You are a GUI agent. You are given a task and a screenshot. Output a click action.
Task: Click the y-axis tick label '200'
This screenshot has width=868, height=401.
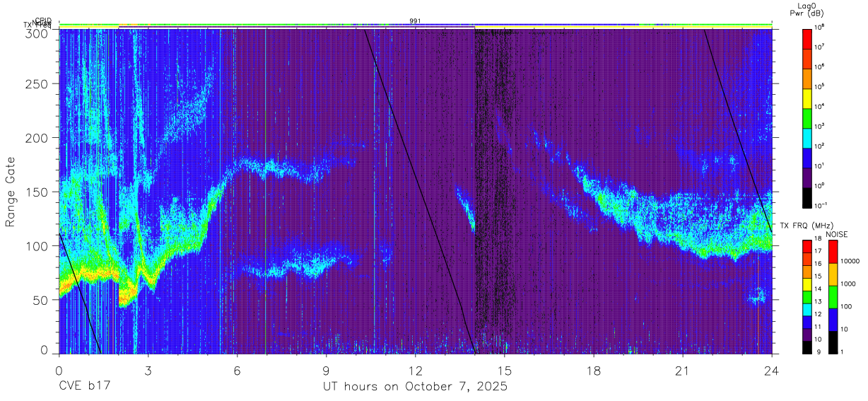[x=37, y=138]
